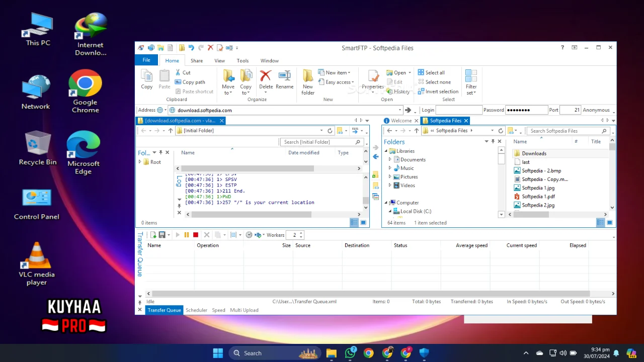Switch Softpedia Files pane to large icons view
The height and width of the screenshot is (362, 644).
[609, 222]
